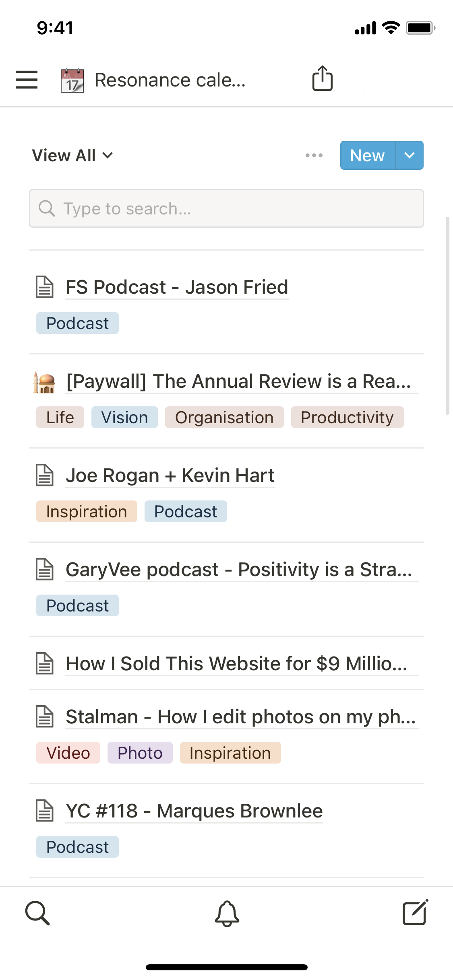The height and width of the screenshot is (980, 453).
Task: Open the New button dropdown arrow
Action: coord(410,155)
